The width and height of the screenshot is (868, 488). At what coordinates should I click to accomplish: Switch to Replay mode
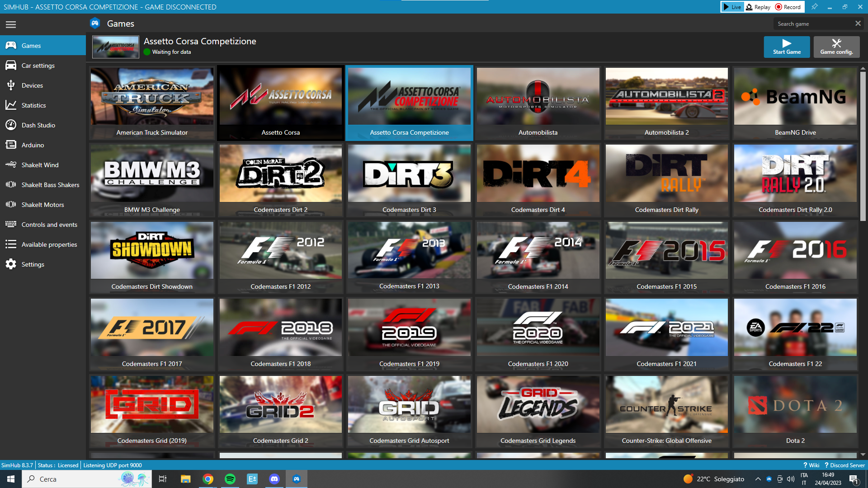click(x=758, y=7)
